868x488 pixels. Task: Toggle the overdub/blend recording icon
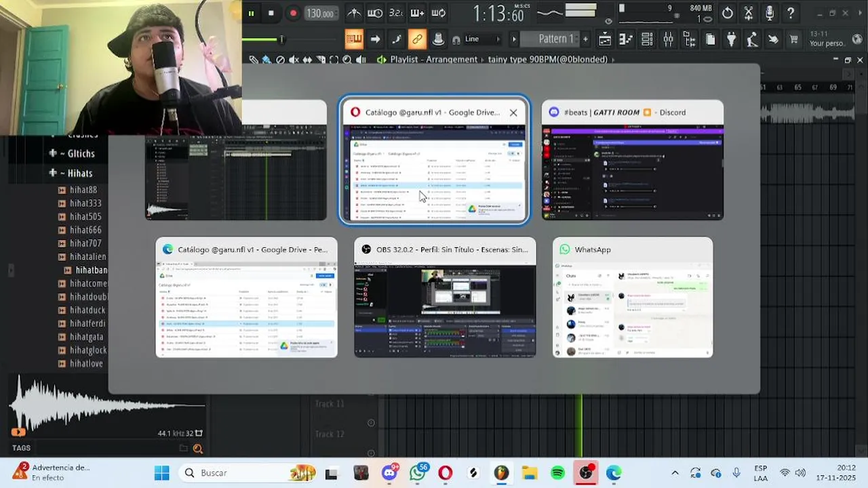[417, 13]
